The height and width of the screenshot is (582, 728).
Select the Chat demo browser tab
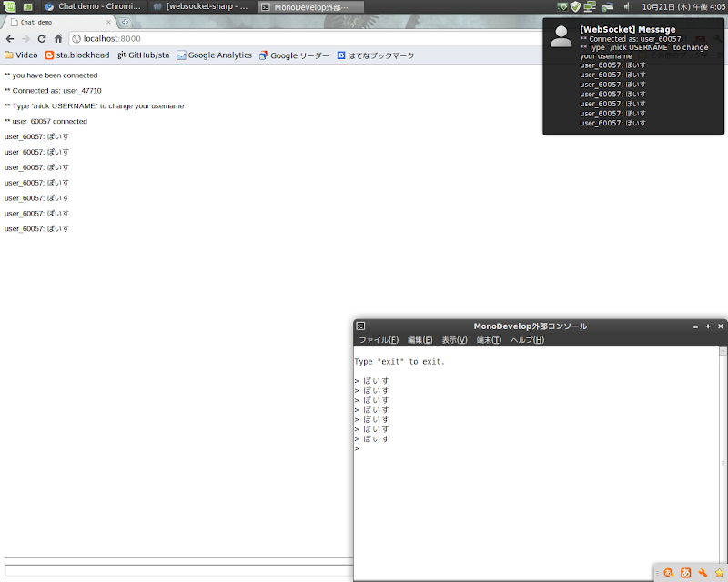click(x=58, y=22)
